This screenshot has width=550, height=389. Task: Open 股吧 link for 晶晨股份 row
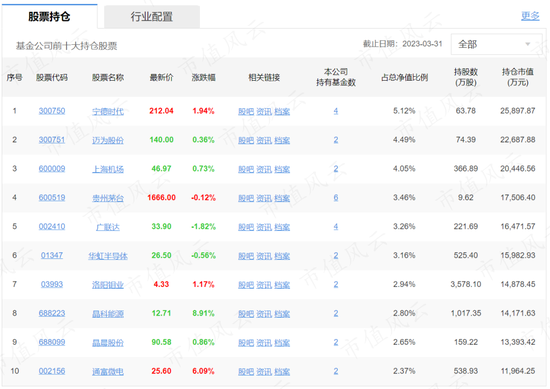246,343
